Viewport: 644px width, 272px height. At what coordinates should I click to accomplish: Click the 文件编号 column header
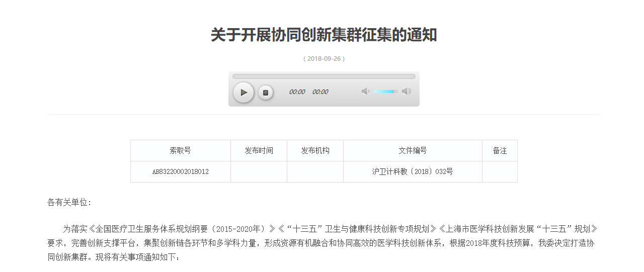413,151
